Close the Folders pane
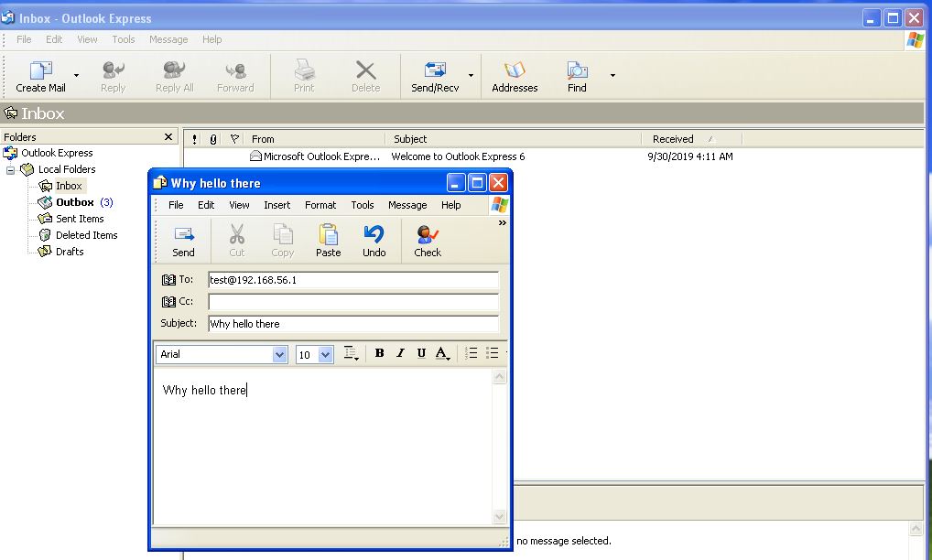 (168, 137)
